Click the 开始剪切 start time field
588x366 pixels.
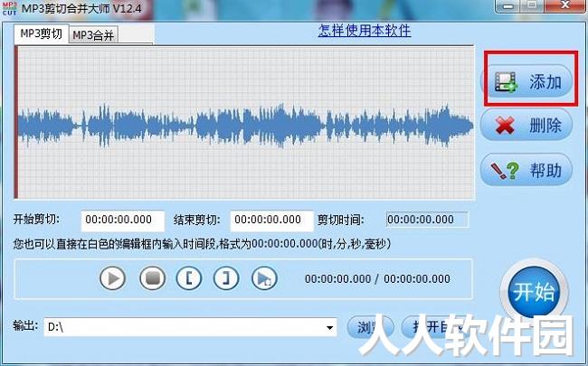click(x=123, y=221)
